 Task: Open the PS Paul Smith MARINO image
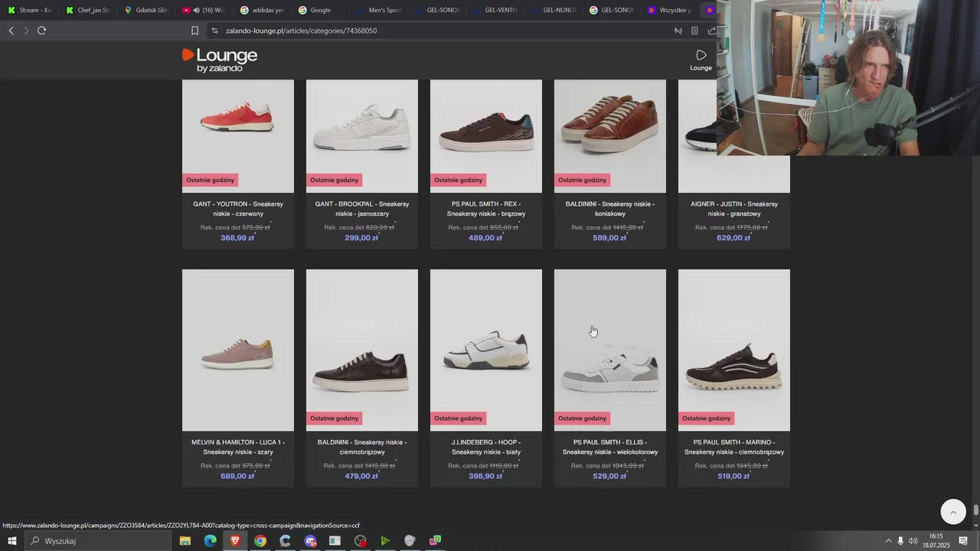point(734,350)
